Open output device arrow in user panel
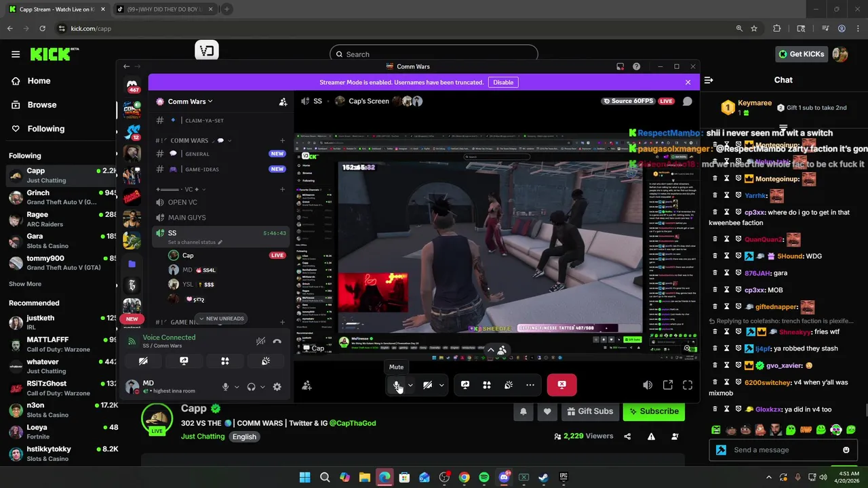This screenshot has height=488, width=868. click(x=262, y=387)
